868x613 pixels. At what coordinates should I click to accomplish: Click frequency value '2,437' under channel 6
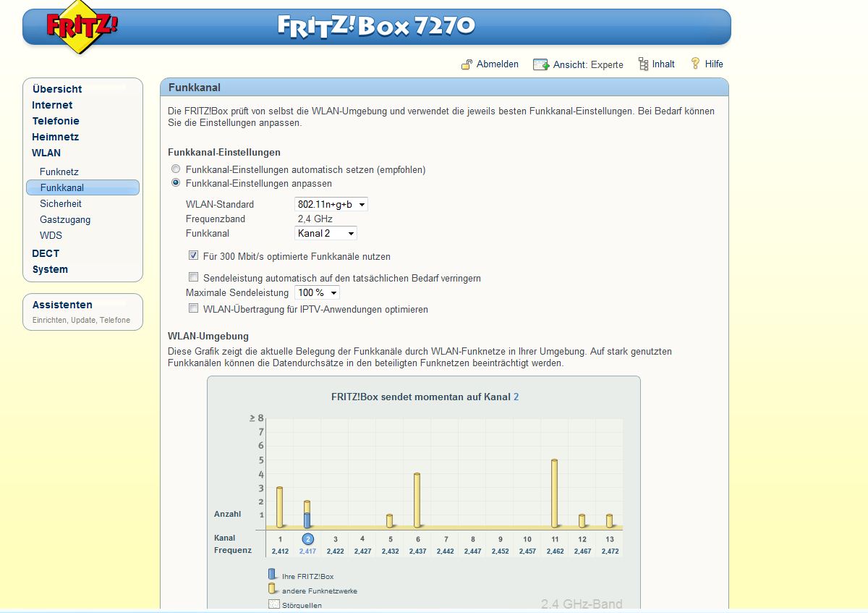click(417, 551)
